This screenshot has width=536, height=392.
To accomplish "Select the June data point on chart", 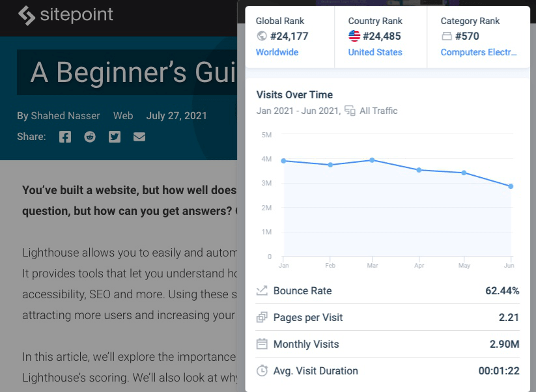I will point(511,186).
